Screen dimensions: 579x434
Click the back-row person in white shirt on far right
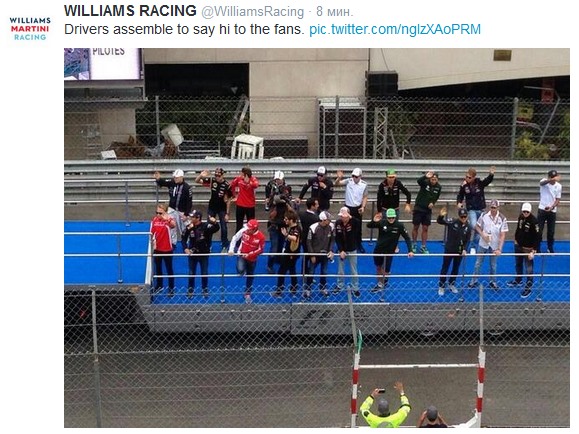point(549,211)
